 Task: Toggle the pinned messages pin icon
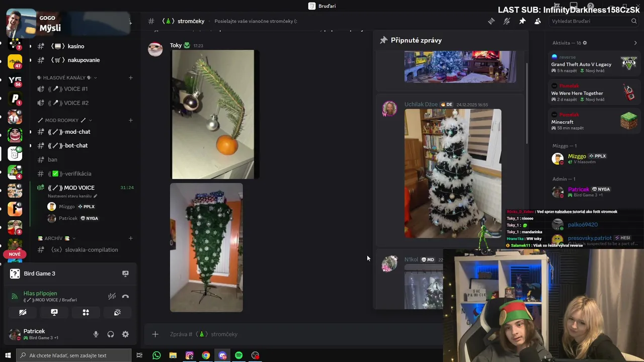pyautogui.click(x=522, y=21)
